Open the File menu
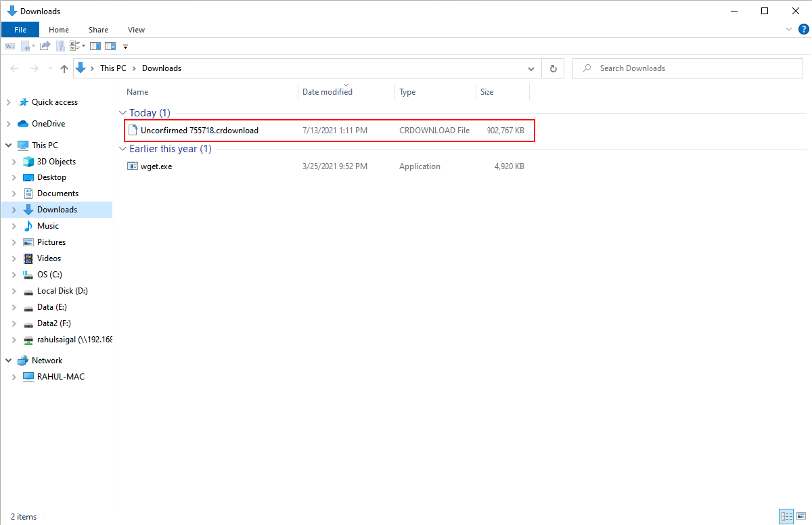Viewport: 812px width, 525px height. point(20,30)
